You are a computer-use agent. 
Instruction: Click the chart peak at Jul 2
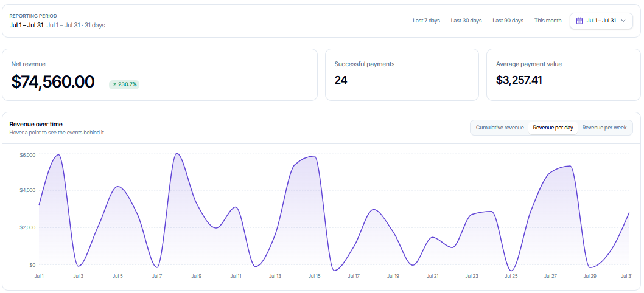click(x=58, y=155)
